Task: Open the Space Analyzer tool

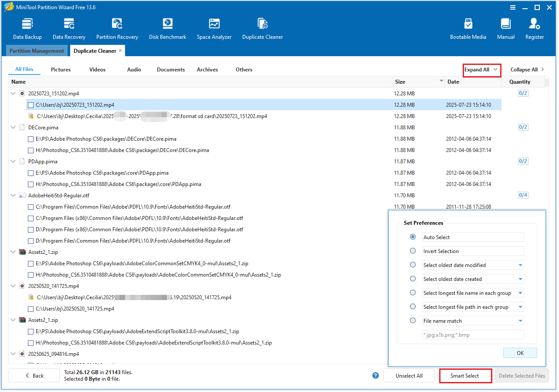Action: tap(214, 29)
